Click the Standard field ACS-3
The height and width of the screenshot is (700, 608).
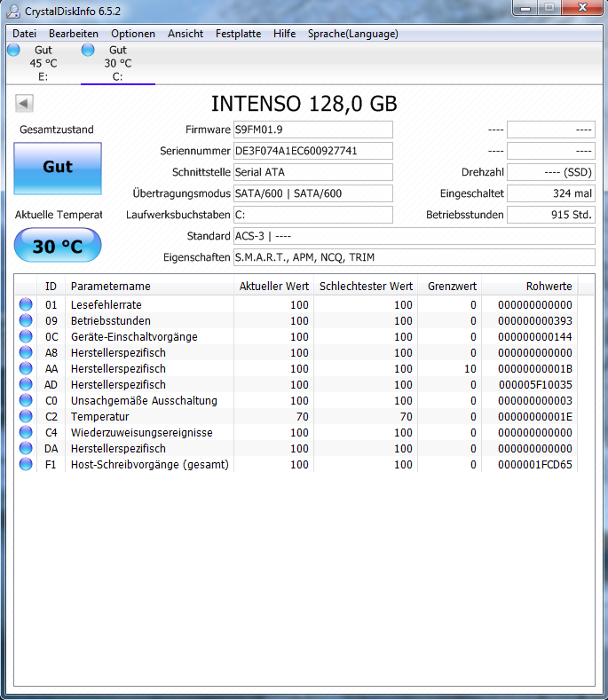tap(415, 236)
